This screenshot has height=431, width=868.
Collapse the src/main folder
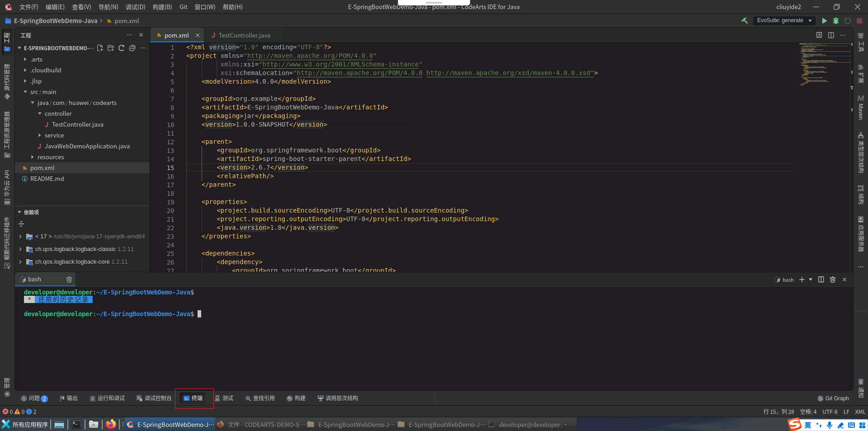pyautogui.click(x=25, y=92)
